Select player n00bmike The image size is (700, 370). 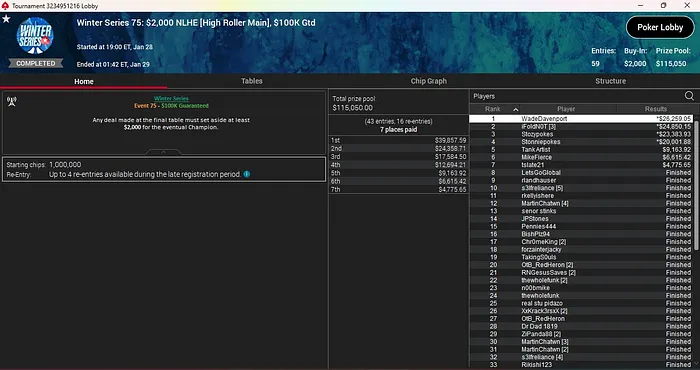pyautogui.click(x=581, y=288)
